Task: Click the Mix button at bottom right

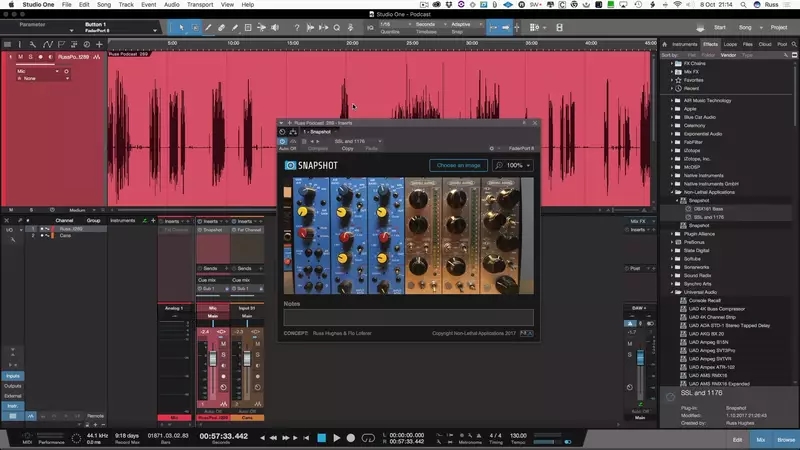Action: click(x=760, y=439)
